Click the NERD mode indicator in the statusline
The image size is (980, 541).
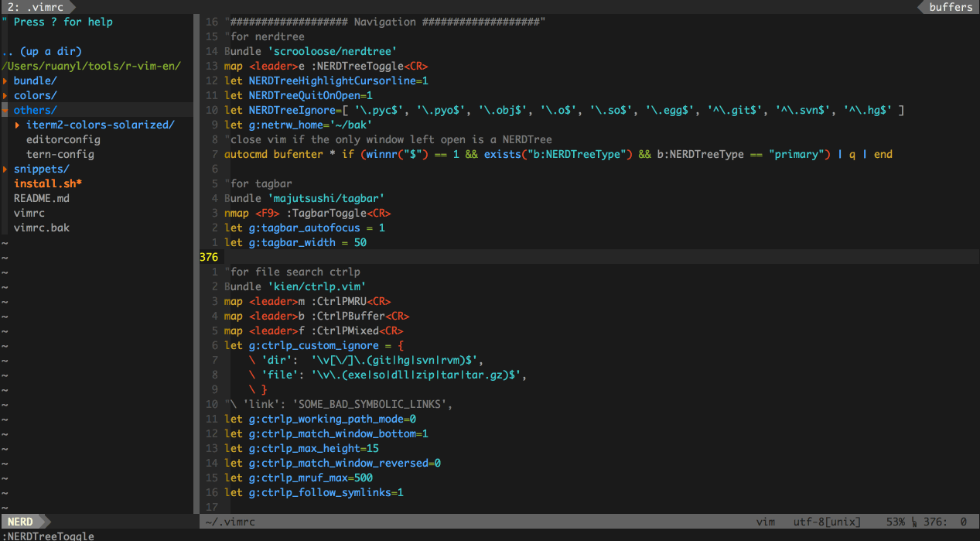[x=20, y=522]
